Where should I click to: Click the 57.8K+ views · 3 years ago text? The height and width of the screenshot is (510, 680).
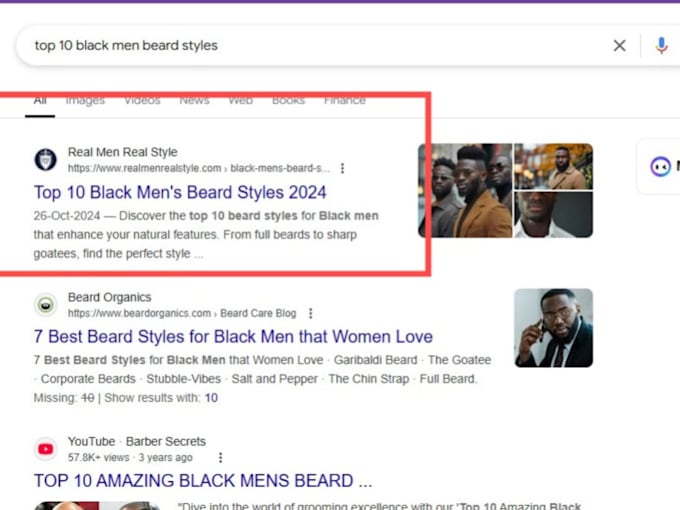coord(130,458)
